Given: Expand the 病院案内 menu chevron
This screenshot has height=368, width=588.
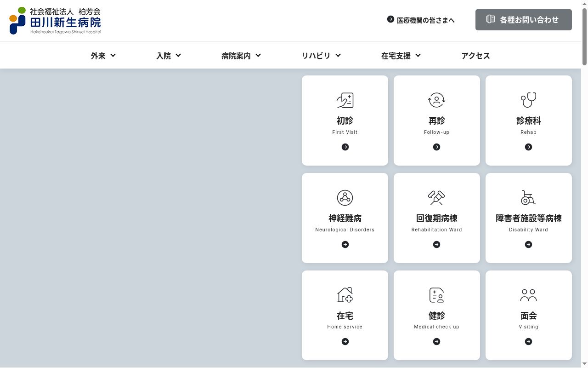Looking at the screenshot, I should (x=258, y=55).
